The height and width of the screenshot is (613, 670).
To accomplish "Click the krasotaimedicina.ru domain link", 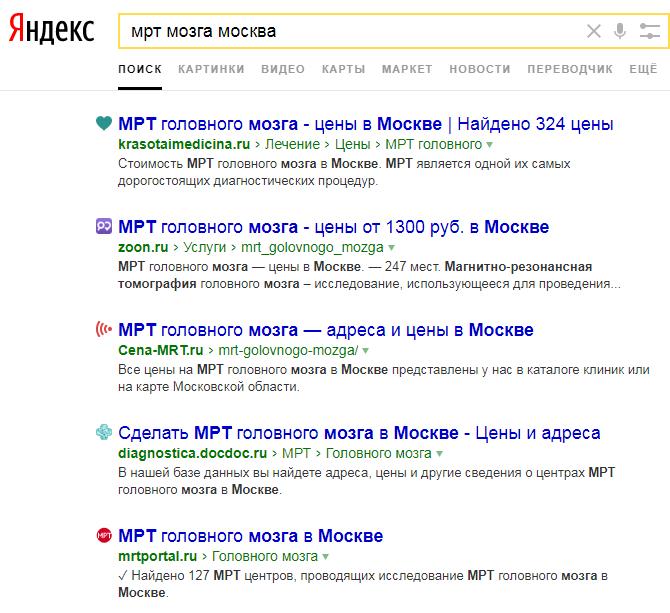I will (x=184, y=144).
